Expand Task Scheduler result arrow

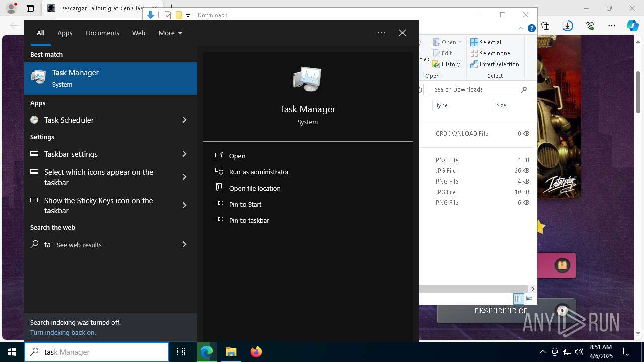[184, 120]
